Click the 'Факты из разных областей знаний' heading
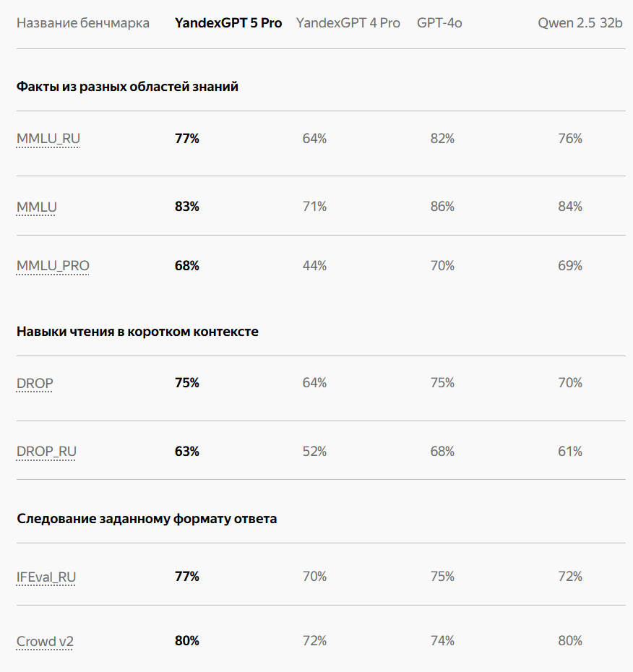The image size is (633, 672). pos(127,87)
